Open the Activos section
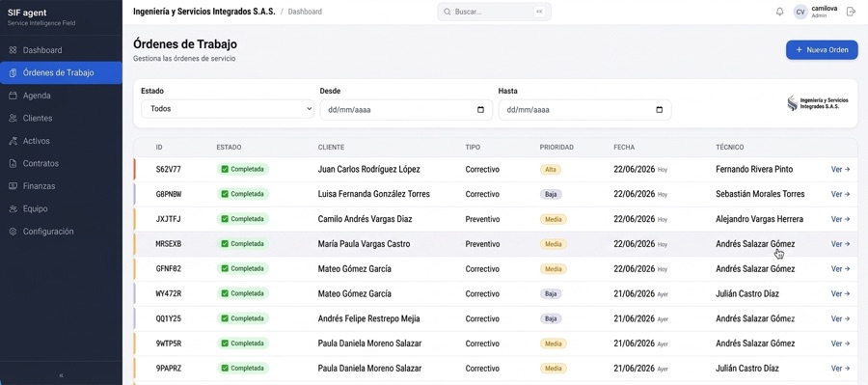Viewport: 868px width, 385px height. point(61,141)
